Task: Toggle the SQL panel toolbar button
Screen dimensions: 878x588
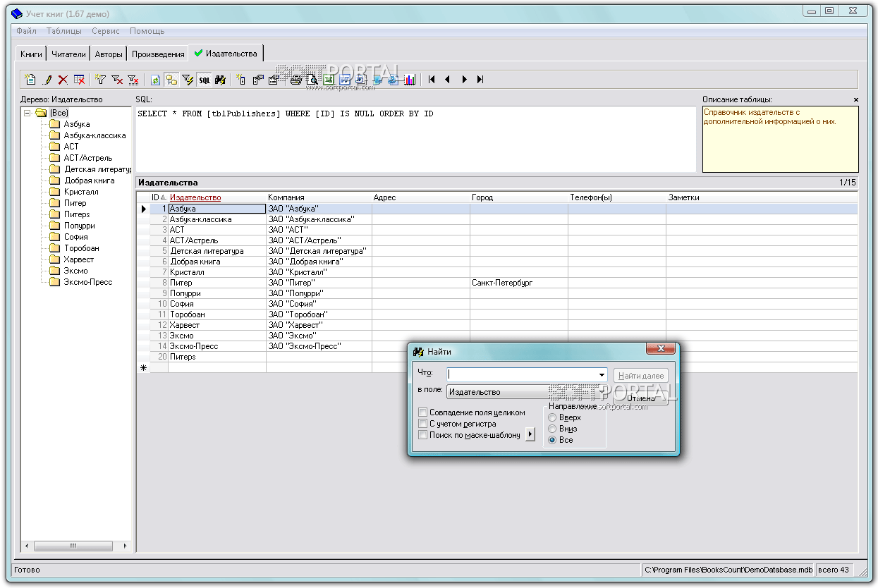Action: pyautogui.click(x=204, y=80)
